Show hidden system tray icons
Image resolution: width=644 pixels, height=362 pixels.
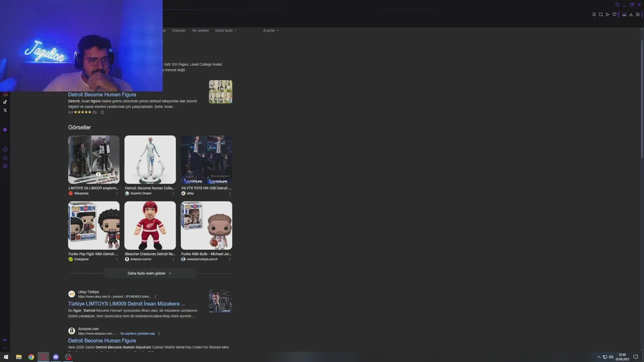[x=599, y=357]
